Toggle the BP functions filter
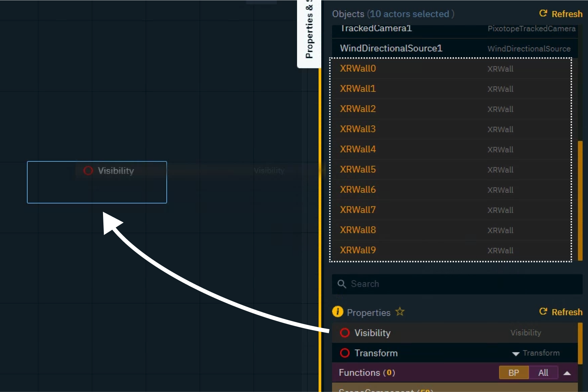The image size is (588, 392). tap(514, 373)
